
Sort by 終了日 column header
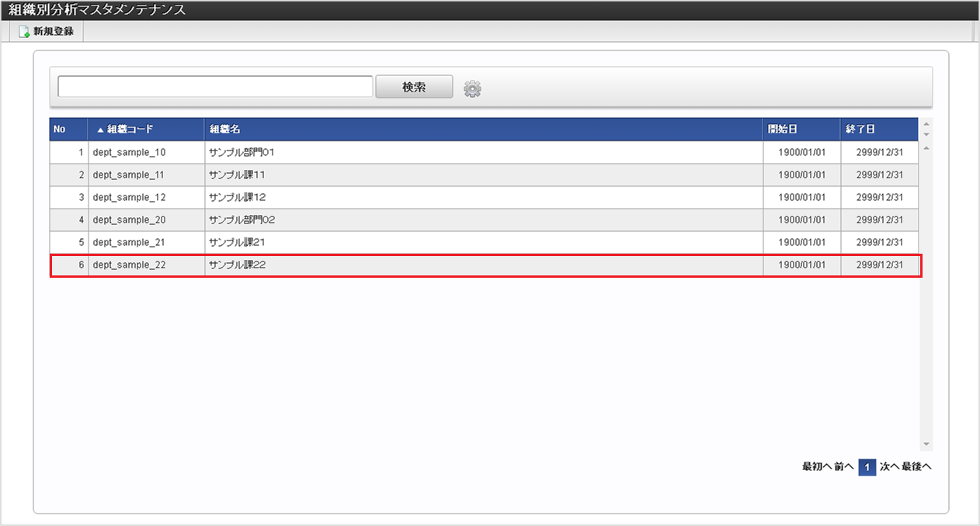pyautogui.click(x=880, y=130)
